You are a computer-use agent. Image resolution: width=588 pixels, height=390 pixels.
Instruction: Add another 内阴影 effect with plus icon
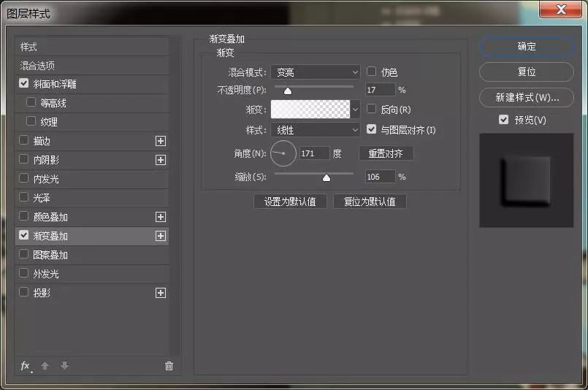coord(161,160)
